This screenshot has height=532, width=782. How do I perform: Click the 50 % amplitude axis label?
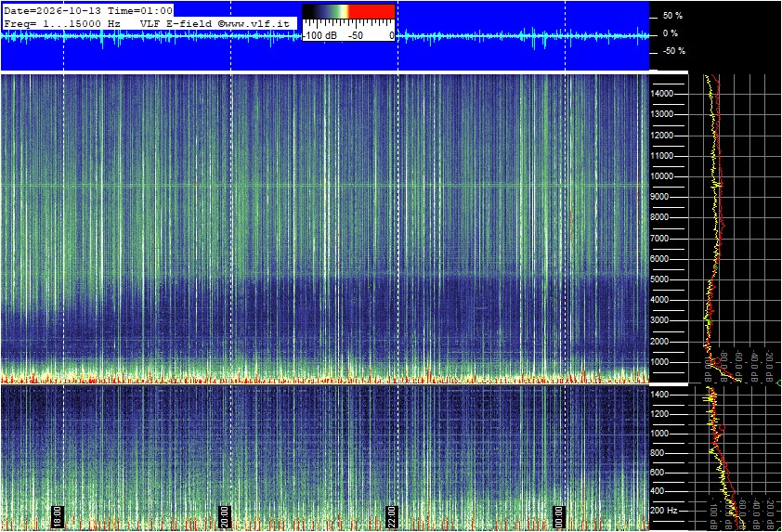pyautogui.click(x=672, y=16)
